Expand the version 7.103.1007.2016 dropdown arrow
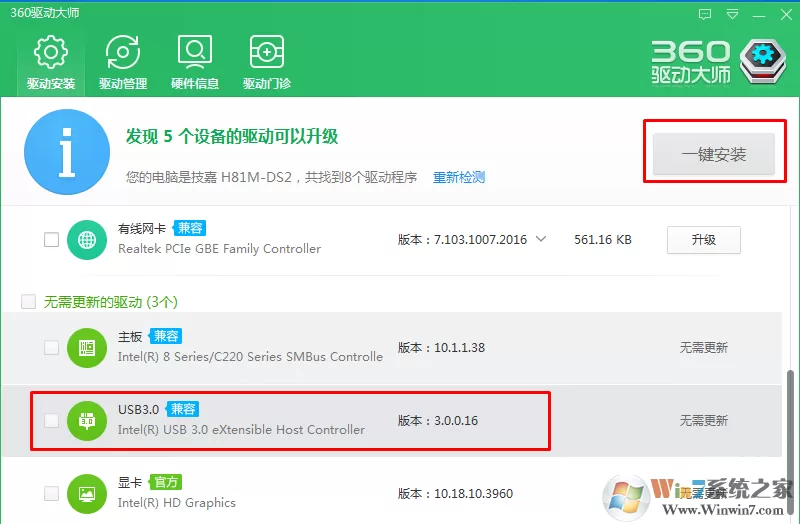The image size is (800, 524). tap(541, 239)
